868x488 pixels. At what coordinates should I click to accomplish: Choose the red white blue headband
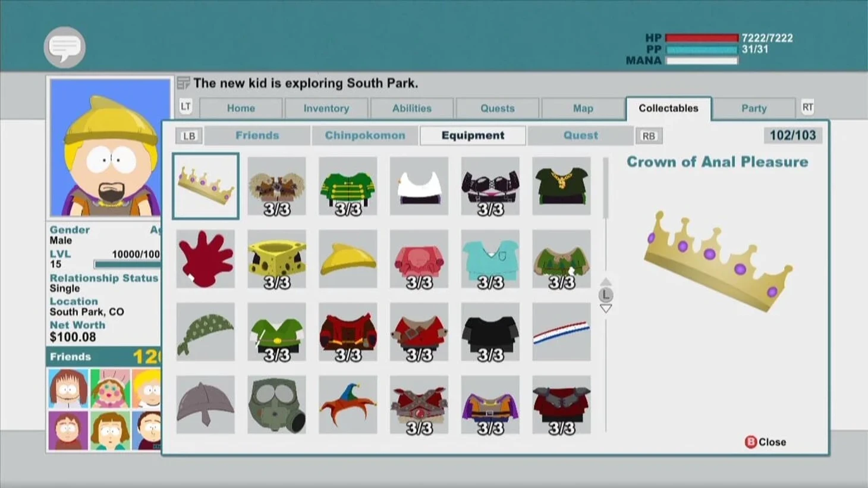click(x=561, y=332)
